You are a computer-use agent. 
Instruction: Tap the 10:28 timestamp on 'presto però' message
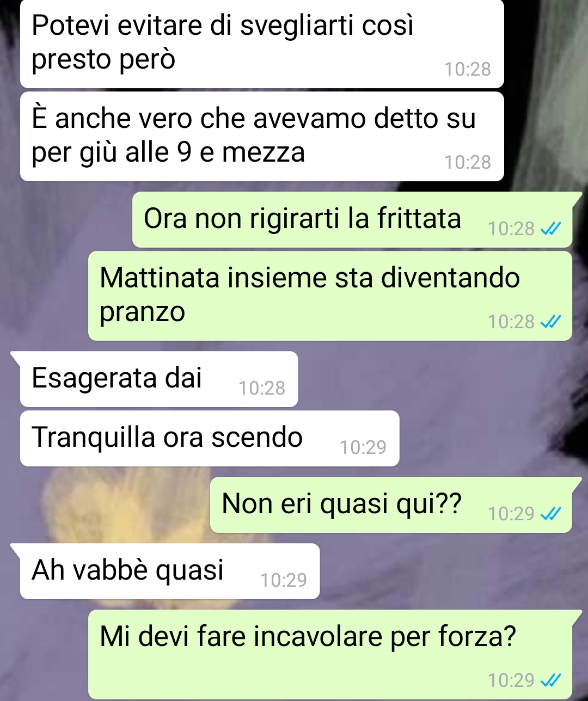click(468, 70)
